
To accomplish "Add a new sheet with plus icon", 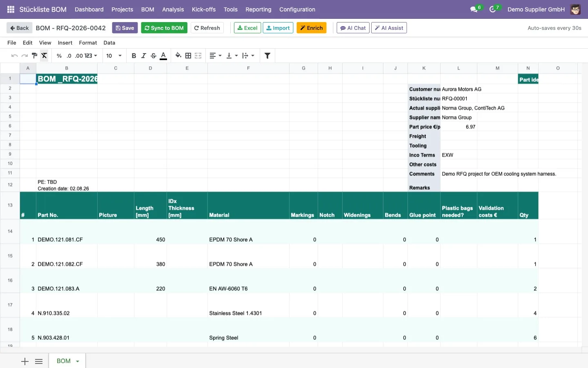I will point(25,361).
